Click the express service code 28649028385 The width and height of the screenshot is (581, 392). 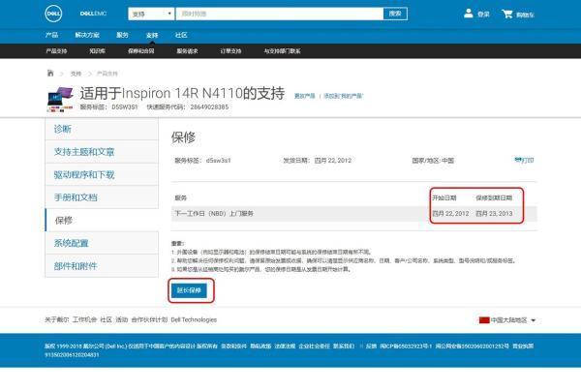coord(209,107)
